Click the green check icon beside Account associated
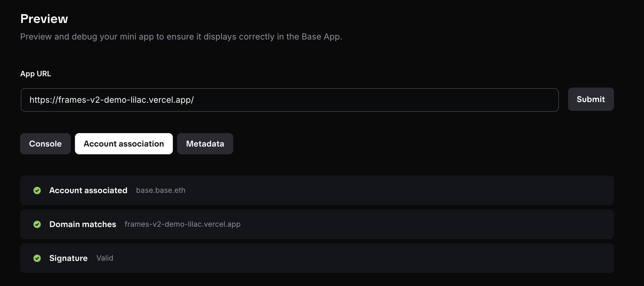644x286 pixels. pos(37,191)
